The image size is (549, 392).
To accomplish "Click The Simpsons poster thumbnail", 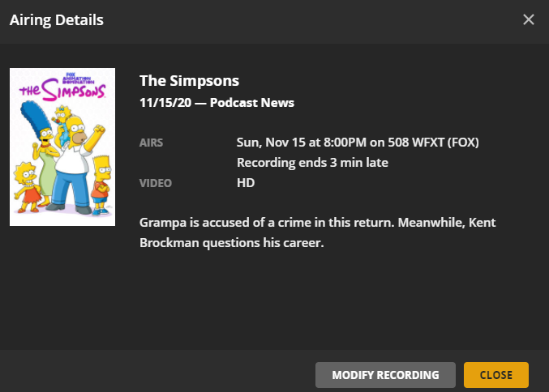I will [62, 147].
